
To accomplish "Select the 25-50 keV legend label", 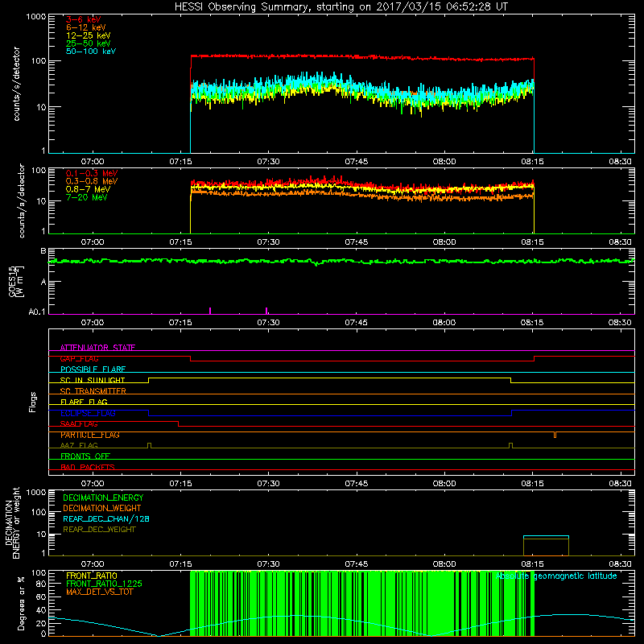I will point(89,43).
